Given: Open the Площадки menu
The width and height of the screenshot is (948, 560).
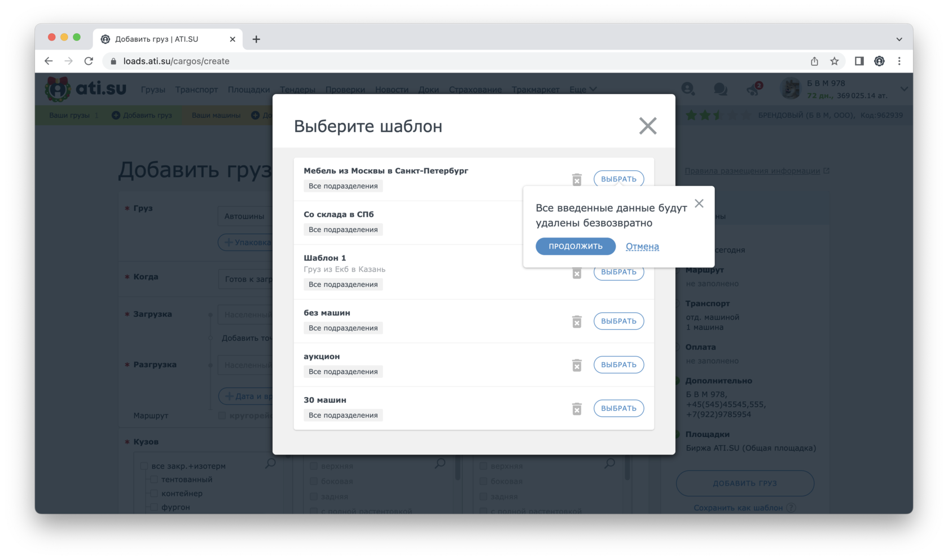Looking at the screenshot, I should point(249,90).
